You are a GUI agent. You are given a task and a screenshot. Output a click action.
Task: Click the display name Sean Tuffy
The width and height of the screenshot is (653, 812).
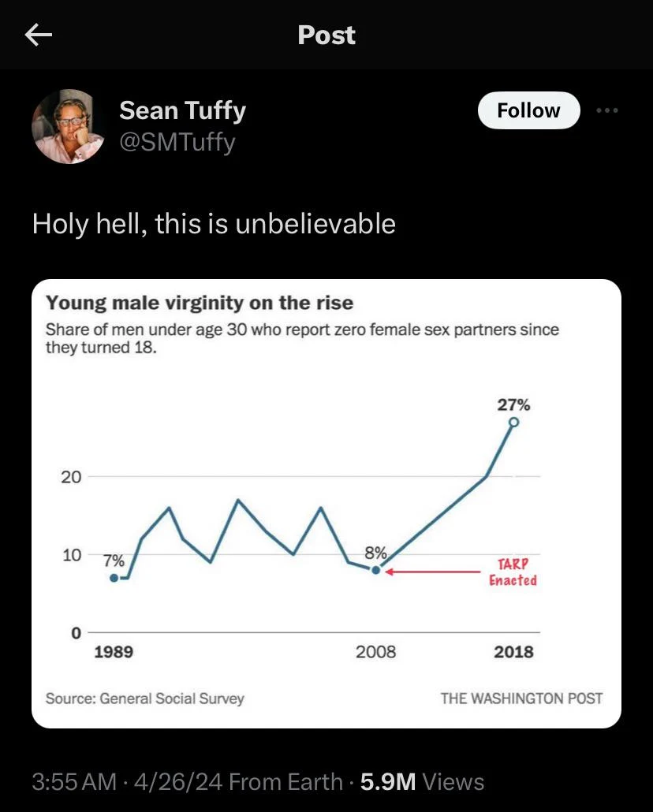click(x=182, y=110)
